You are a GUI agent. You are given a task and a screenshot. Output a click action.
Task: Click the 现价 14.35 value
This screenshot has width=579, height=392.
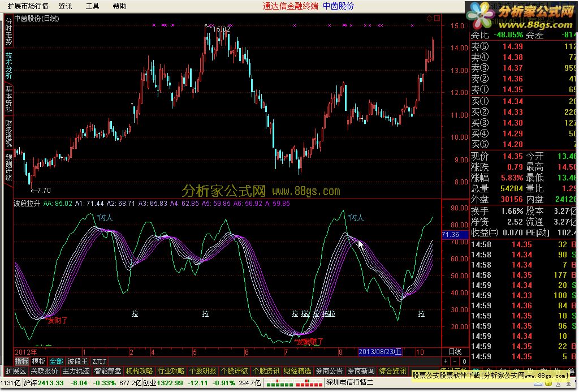[512, 156]
